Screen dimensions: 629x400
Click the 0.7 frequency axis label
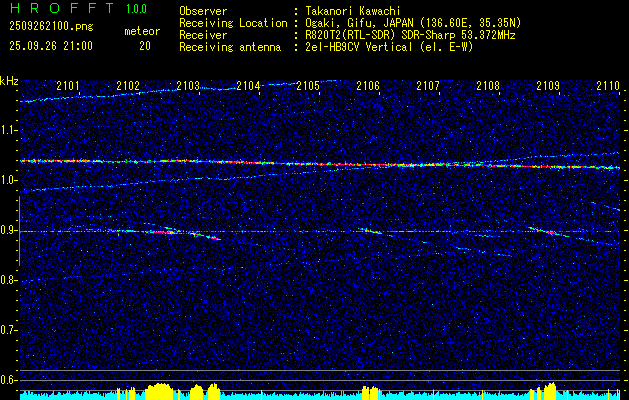click(x=9, y=330)
